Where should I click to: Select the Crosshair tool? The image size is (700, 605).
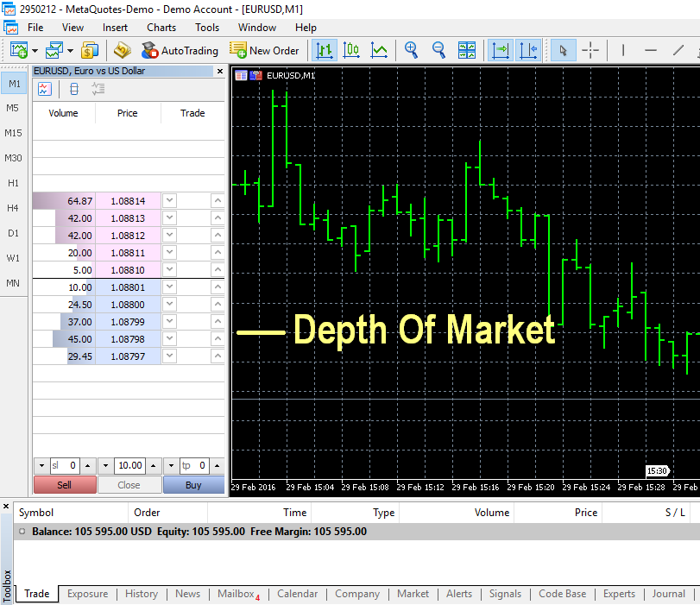[590, 50]
